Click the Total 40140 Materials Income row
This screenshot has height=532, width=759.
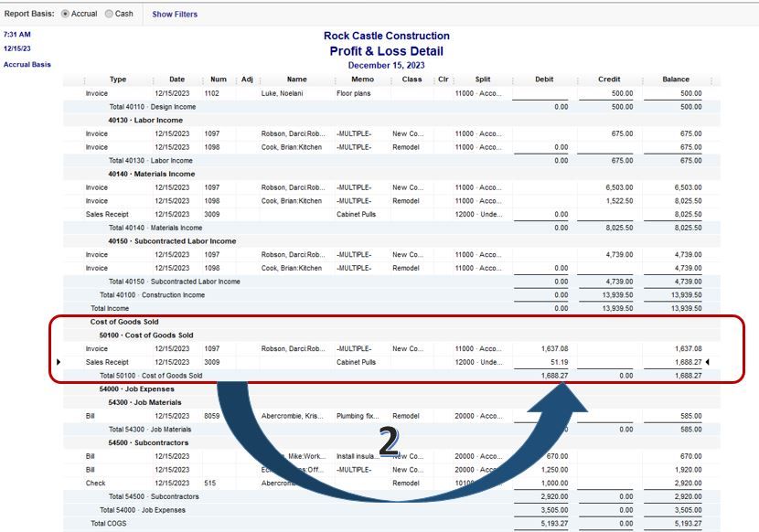click(x=391, y=228)
